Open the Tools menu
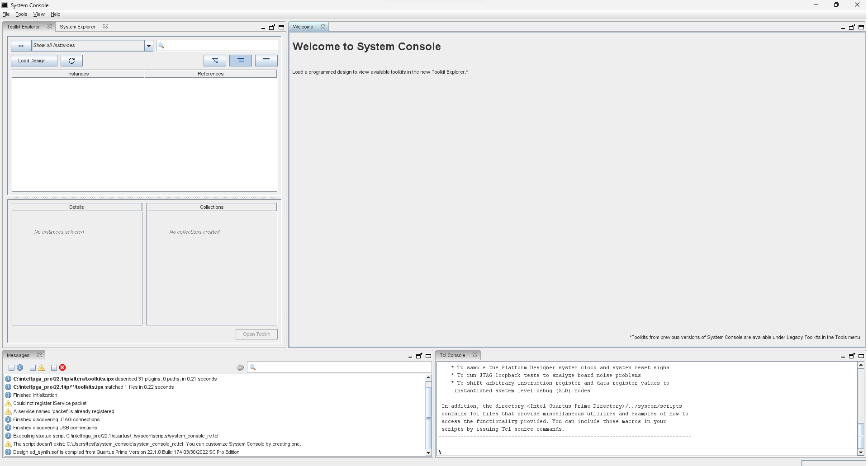Screen dimensions: 868x466 click(21, 14)
